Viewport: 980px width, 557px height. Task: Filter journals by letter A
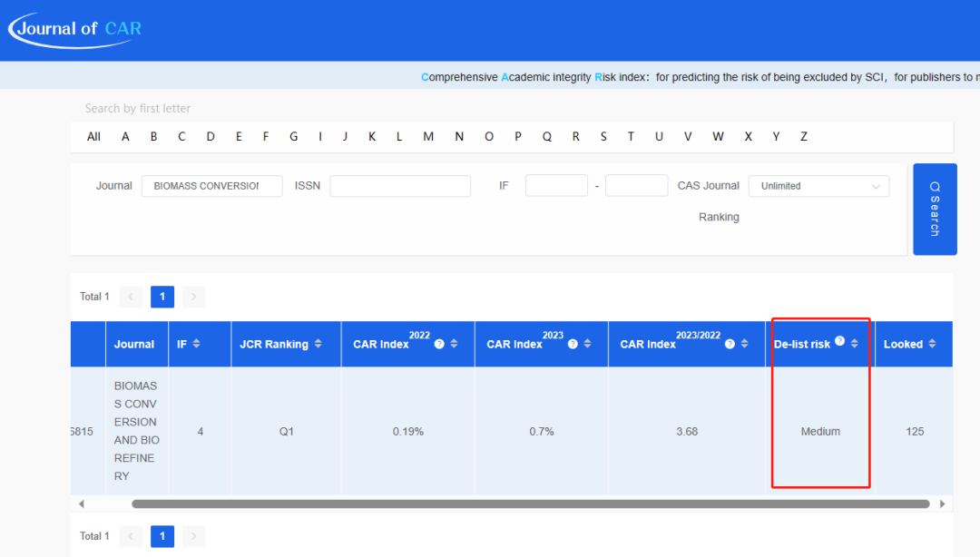(x=125, y=136)
